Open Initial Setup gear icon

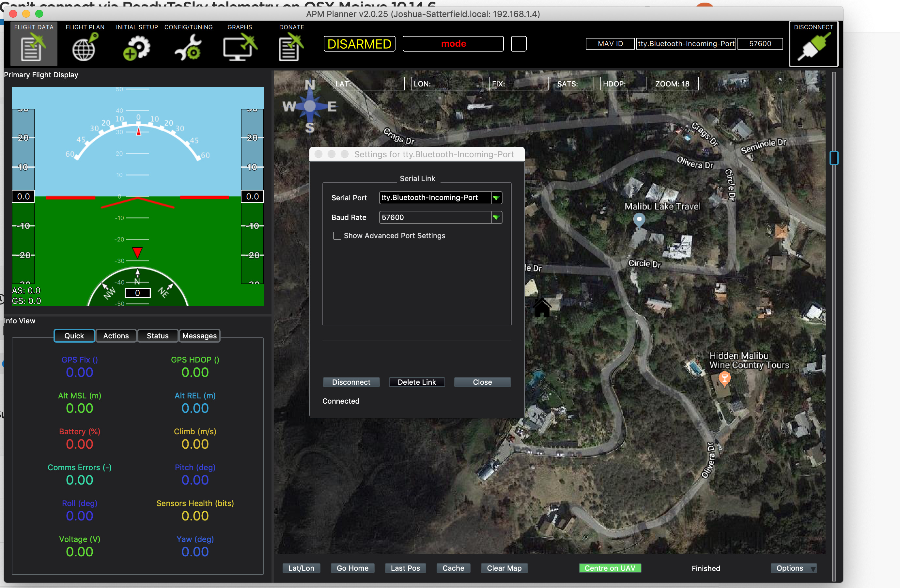point(136,48)
